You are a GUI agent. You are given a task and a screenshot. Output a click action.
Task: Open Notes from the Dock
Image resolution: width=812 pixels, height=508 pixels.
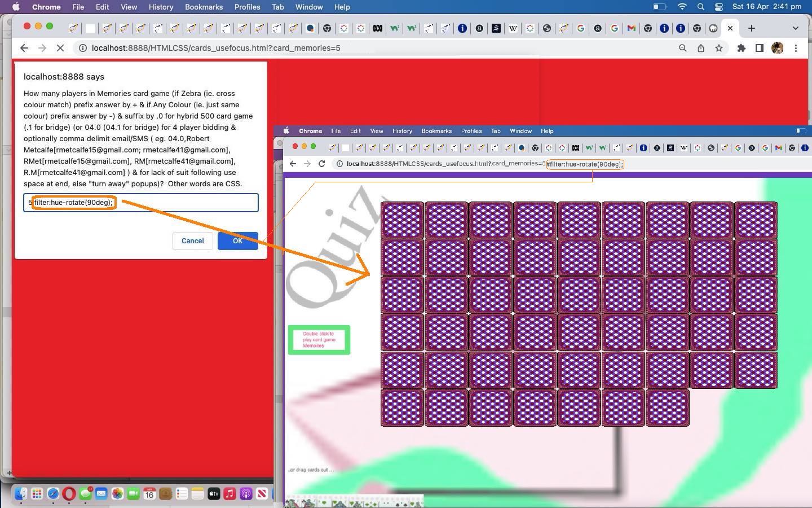coord(197,494)
